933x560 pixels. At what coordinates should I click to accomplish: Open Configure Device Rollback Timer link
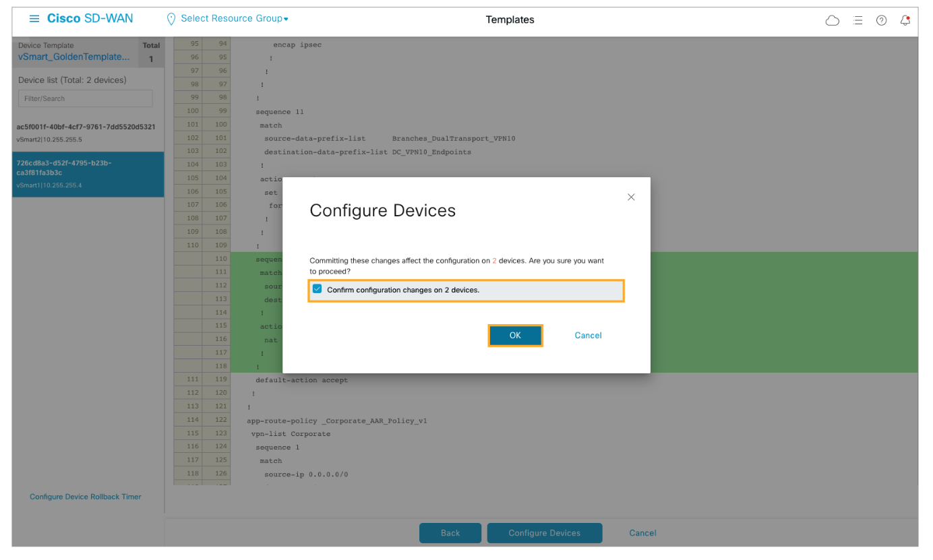(x=86, y=497)
